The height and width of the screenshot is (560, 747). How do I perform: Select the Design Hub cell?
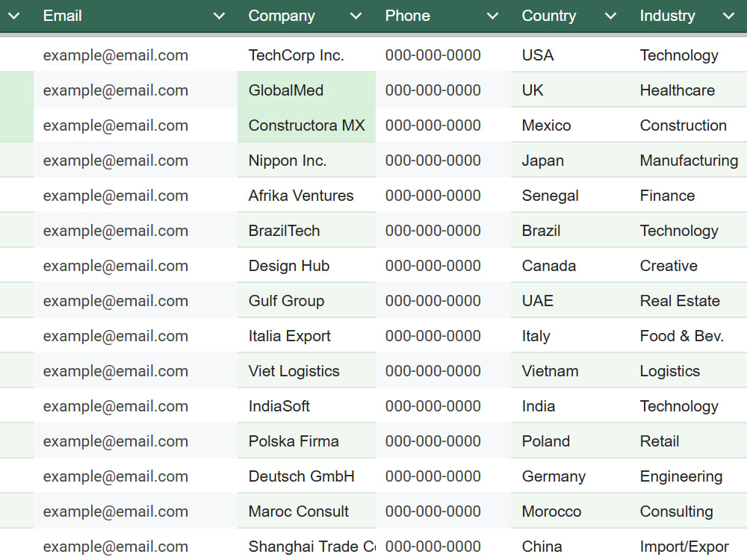coord(306,266)
